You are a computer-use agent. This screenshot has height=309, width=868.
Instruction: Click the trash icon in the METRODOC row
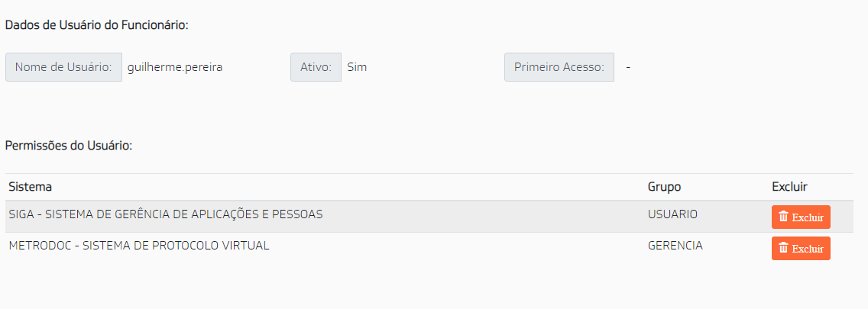783,248
